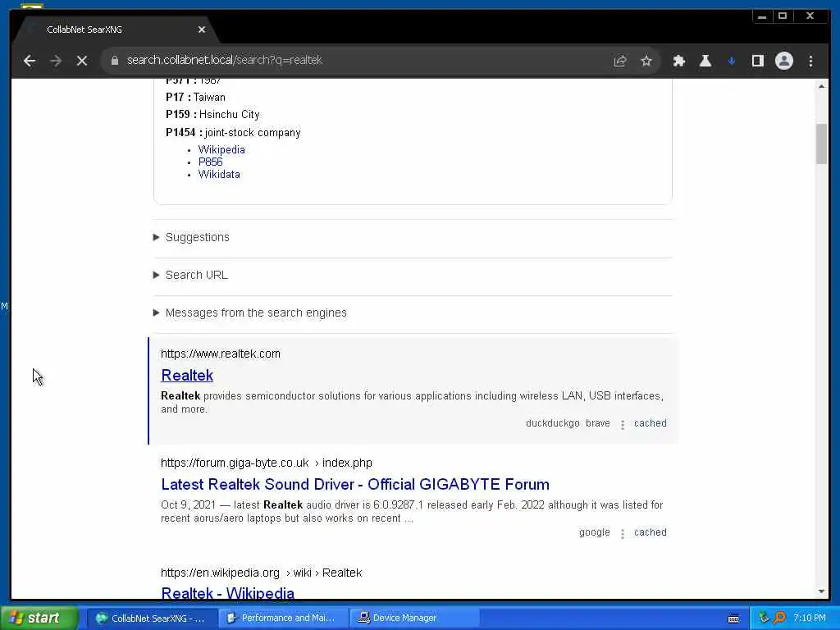Open the Realtek - Wikipedia result
Image resolution: width=840 pixels, height=630 pixels.
[x=228, y=593]
